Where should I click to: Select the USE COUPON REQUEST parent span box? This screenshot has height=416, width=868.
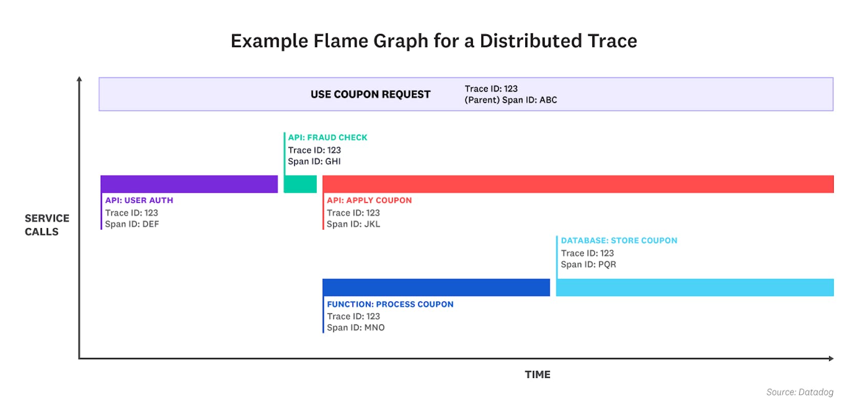tap(466, 94)
